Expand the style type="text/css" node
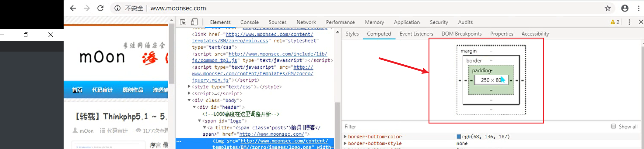The width and height of the screenshot is (644, 149). (189, 86)
